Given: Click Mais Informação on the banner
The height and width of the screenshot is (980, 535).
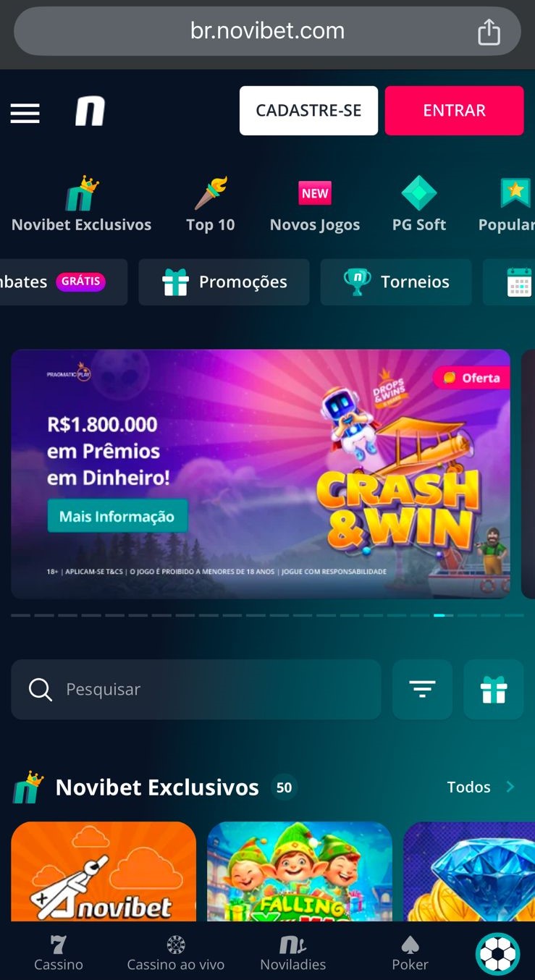Looking at the screenshot, I should tap(117, 516).
